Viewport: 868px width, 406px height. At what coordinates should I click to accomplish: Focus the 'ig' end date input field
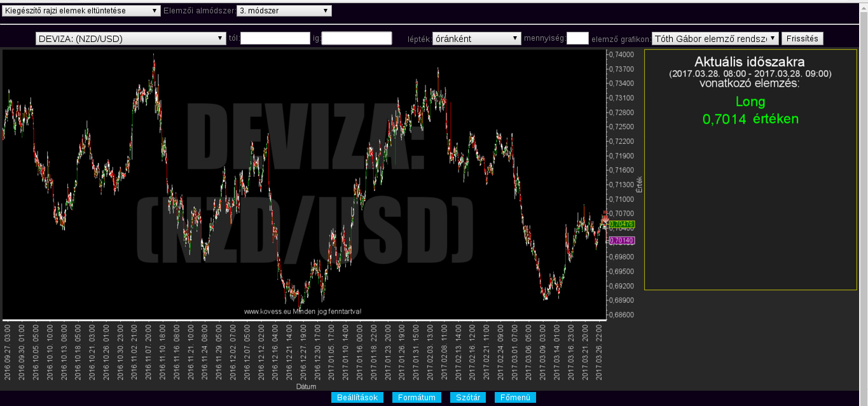pyautogui.click(x=357, y=39)
